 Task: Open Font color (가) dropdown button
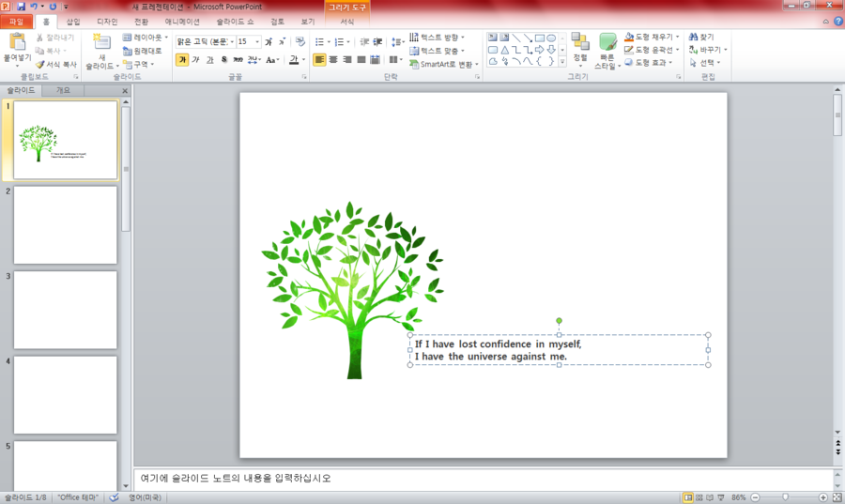(x=303, y=60)
